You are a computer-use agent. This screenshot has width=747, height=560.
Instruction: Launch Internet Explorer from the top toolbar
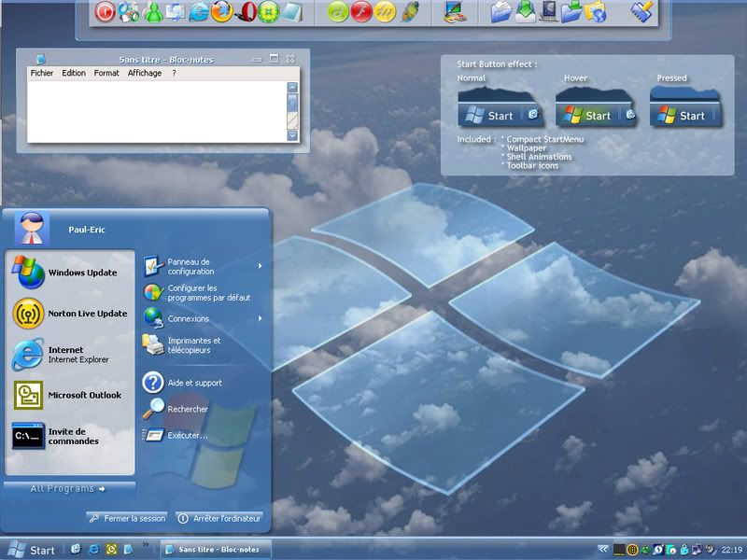199,12
